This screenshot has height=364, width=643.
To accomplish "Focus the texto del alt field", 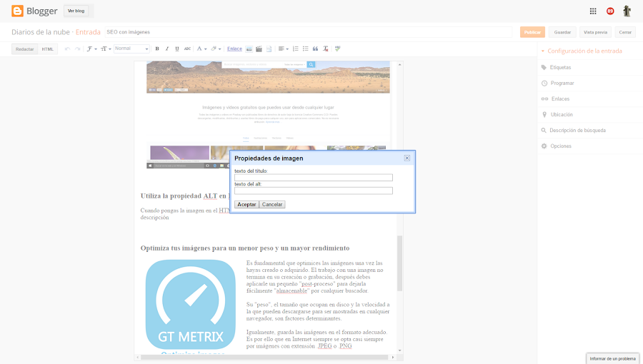I will [x=314, y=191].
